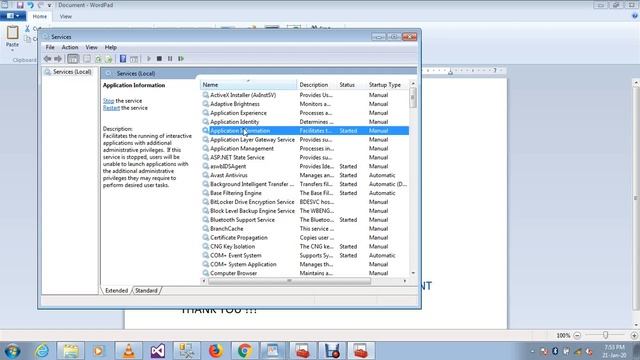Open the Services Action menu
640x360 pixels.
click(x=70, y=47)
